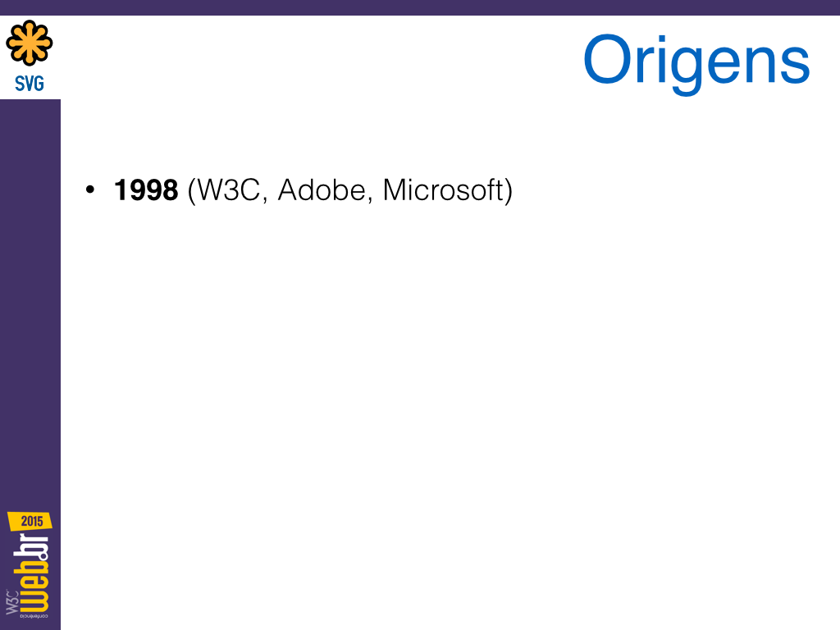Screen dimensions: 840x630
Task: Click the word Adobe in bullet
Action: pyautogui.click(x=322, y=190)
